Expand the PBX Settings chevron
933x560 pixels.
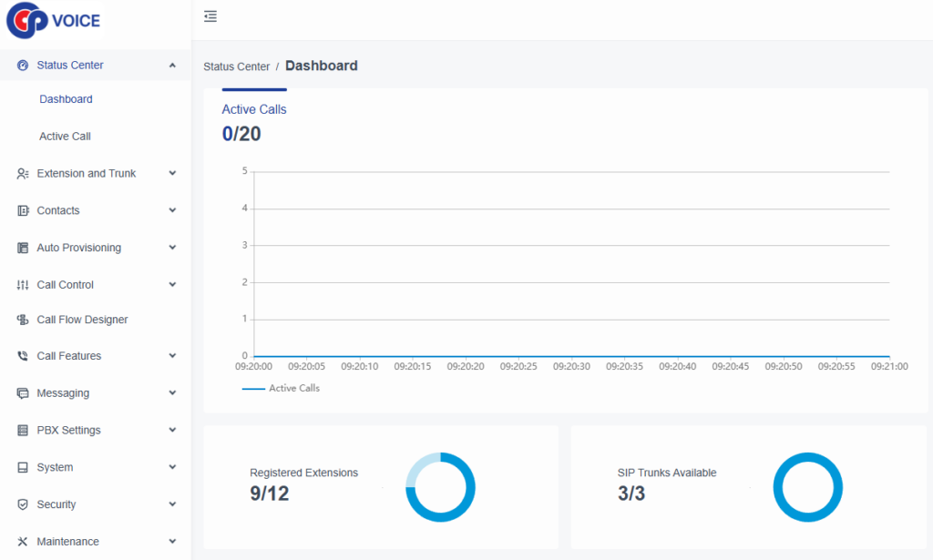(172, 431)
